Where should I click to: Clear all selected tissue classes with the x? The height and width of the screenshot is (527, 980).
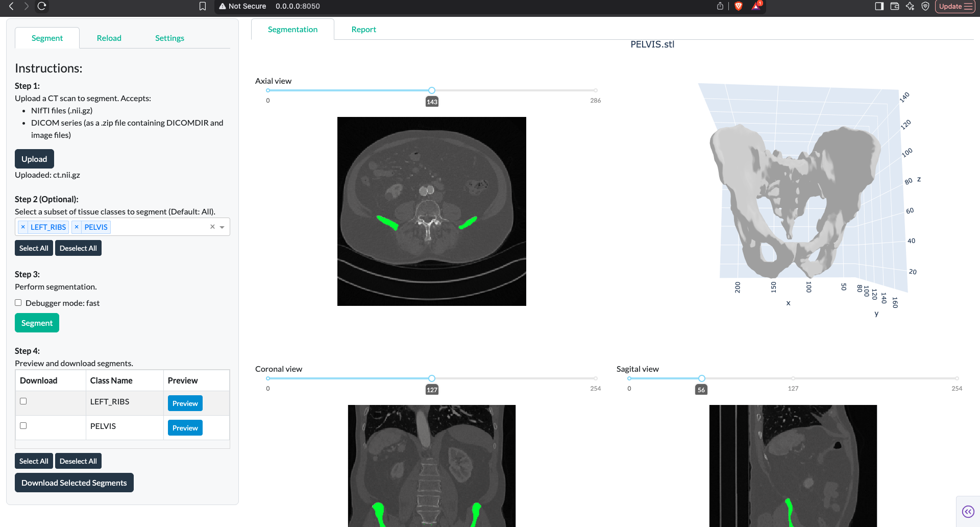click(212, 227)
